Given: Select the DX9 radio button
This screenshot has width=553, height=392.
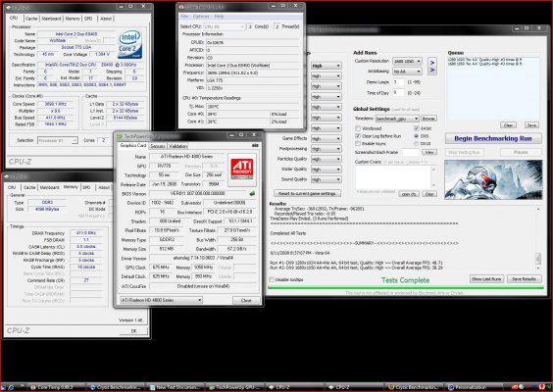Looking at the screenshot, I should (x=417, y=135).
